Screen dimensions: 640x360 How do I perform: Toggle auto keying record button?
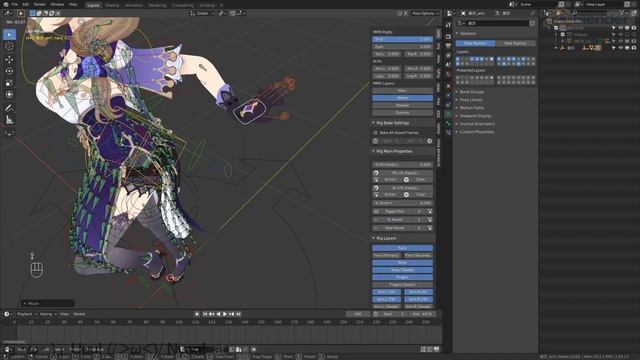point(197,314)
